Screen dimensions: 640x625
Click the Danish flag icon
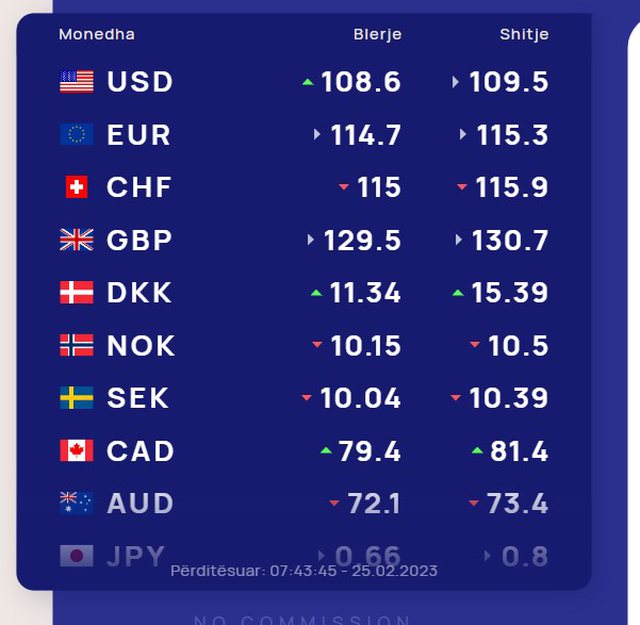click(x=76, y=293)
